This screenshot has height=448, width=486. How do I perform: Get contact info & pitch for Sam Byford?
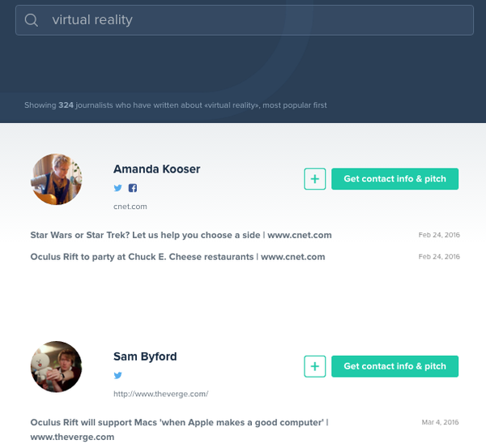(x=395, y=366)
